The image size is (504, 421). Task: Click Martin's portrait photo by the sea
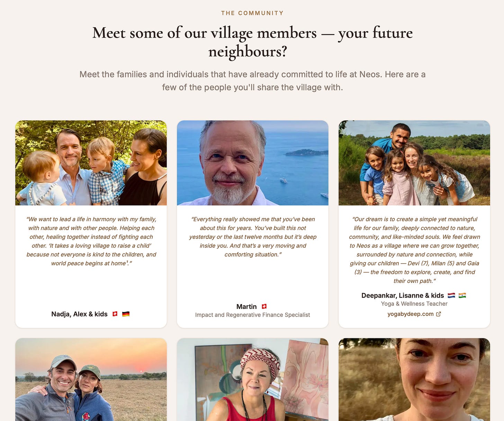tap(253, 163)
